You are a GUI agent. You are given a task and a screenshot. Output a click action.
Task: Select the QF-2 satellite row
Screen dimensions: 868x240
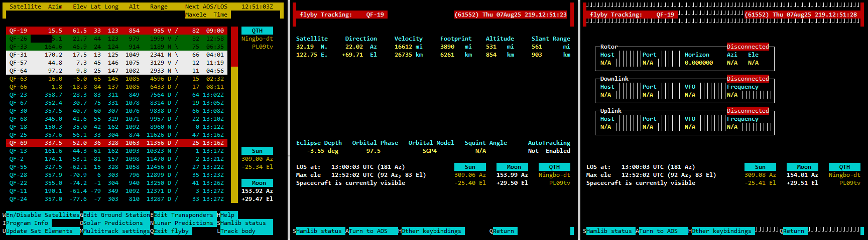(116, 159)
